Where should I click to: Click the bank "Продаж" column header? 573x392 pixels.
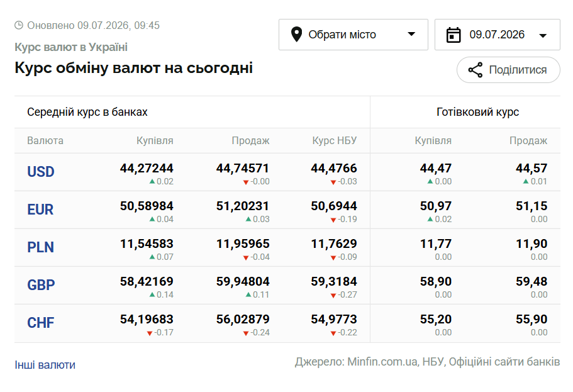tap(251, 140)
